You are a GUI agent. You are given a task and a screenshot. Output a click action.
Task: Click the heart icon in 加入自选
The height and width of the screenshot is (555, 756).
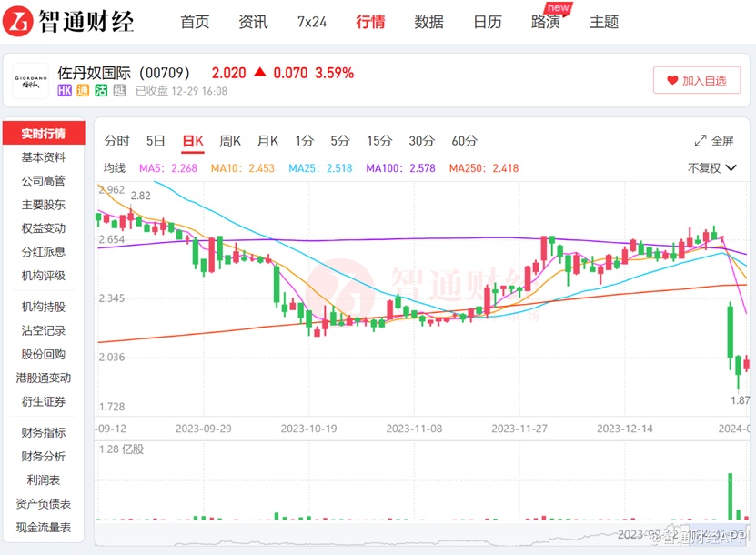point(673,80)
